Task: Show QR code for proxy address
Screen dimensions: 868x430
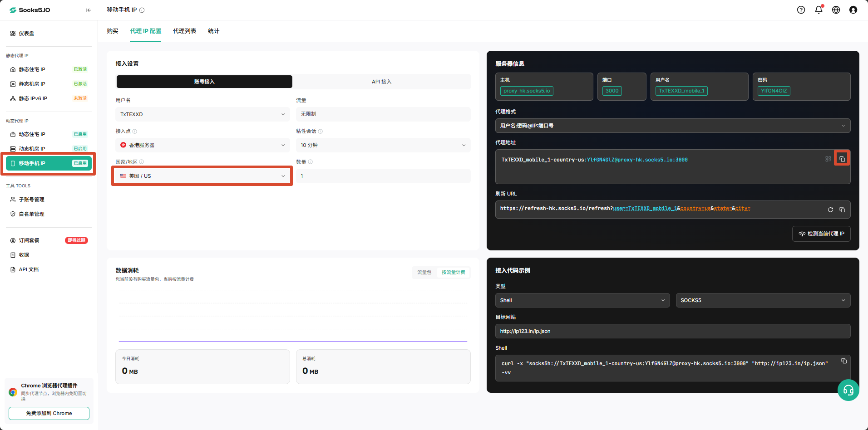Action: 828,159
